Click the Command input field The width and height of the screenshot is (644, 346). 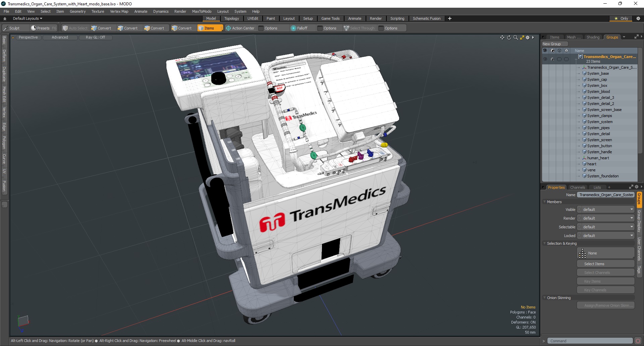coord(590,341)
